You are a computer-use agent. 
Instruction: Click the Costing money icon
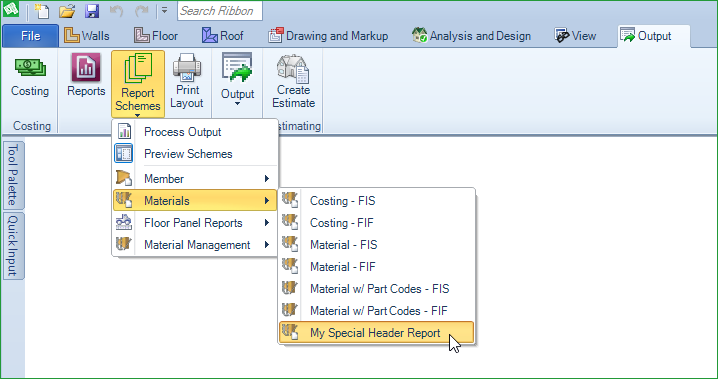[30, 69]
